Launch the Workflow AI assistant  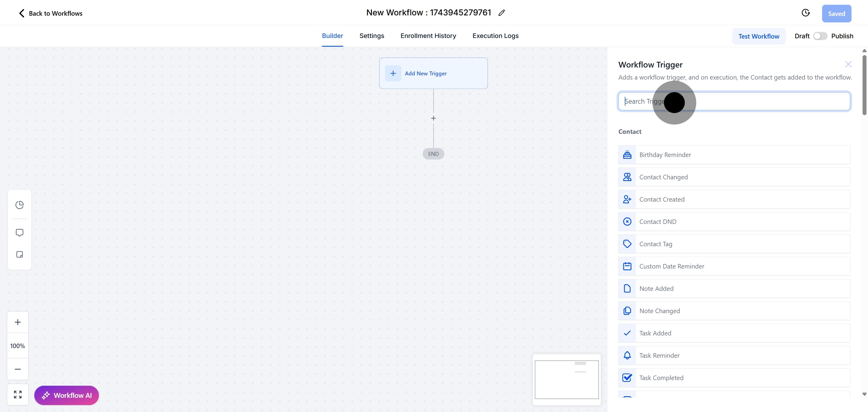coord(66,395)
